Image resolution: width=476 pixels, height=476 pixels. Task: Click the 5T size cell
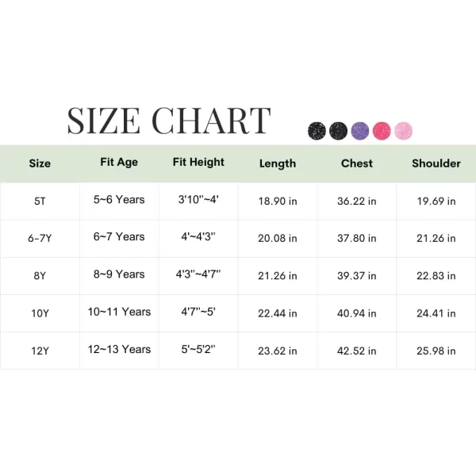[x=40, y=202]
